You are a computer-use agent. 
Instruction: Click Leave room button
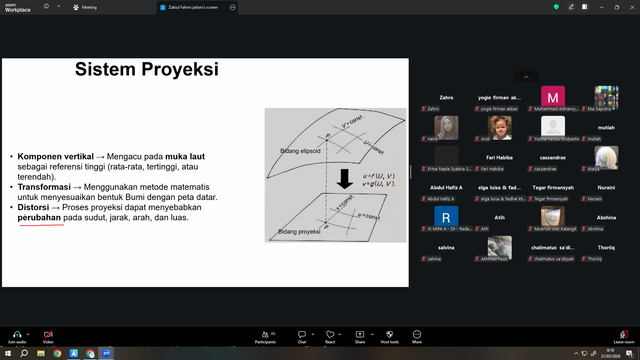pyautogui.click(x=624, y=337)
